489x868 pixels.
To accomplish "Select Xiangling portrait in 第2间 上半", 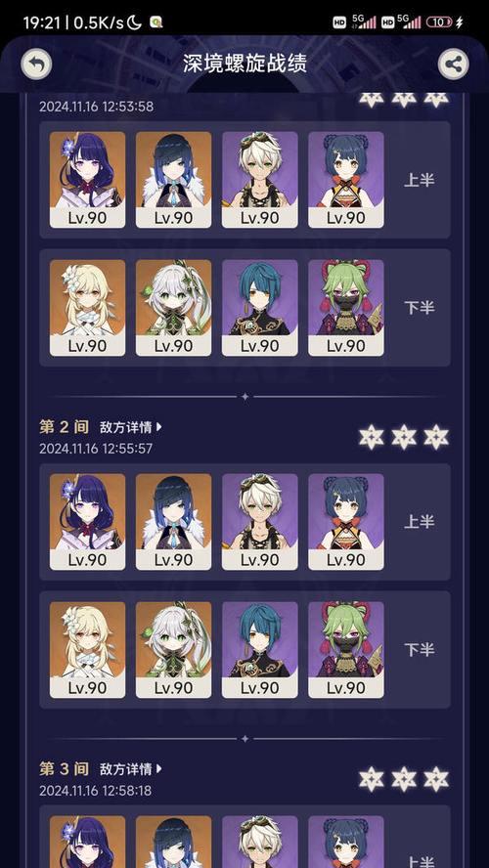I will [346, 522].
